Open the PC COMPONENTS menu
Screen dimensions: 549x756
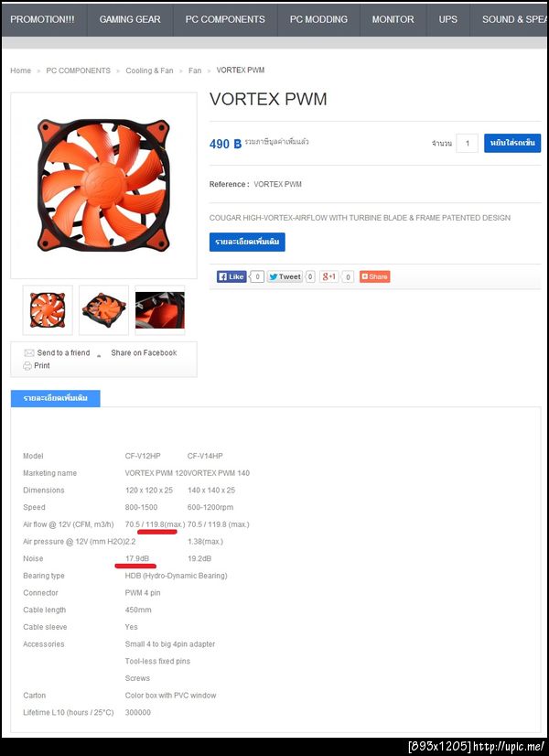(225, 19)
